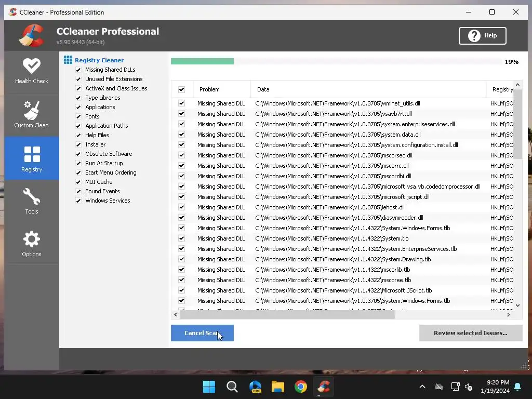Open the clock showing 9:20 PM

(495, 387)
